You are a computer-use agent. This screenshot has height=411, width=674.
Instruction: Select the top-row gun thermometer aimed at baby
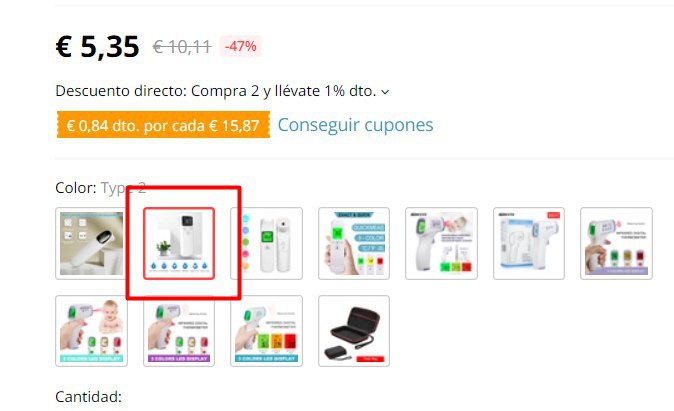[x=441, y=243]
